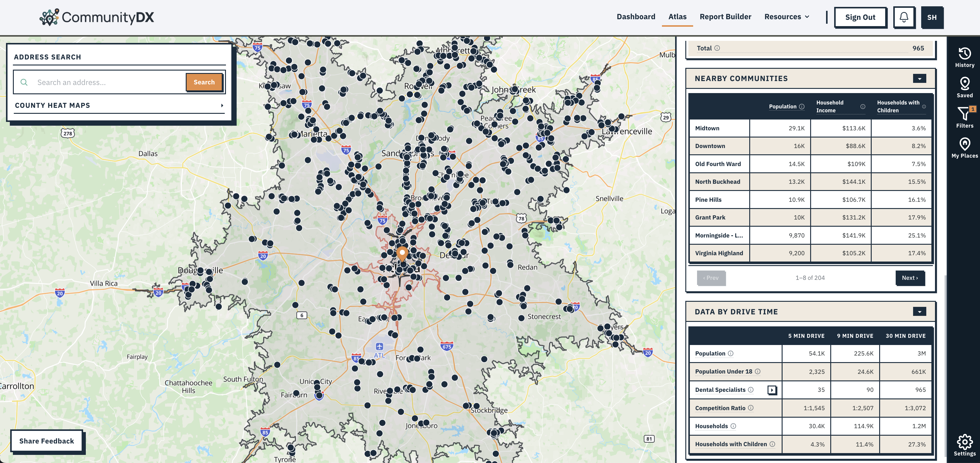Viewport: 980px width, 463px height.
Task: Open the Settings gear
Action: 964,445
